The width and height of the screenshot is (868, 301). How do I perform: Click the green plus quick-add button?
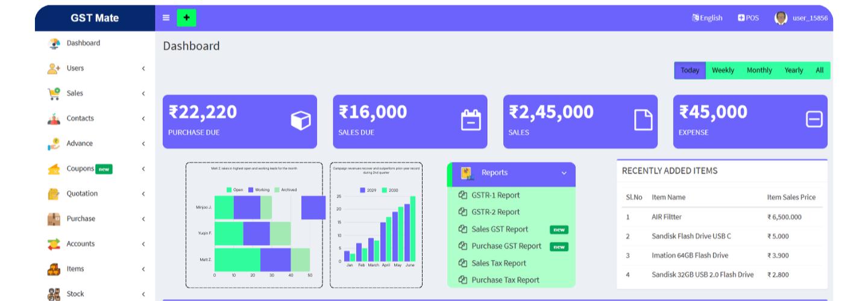tap(186, 18)
